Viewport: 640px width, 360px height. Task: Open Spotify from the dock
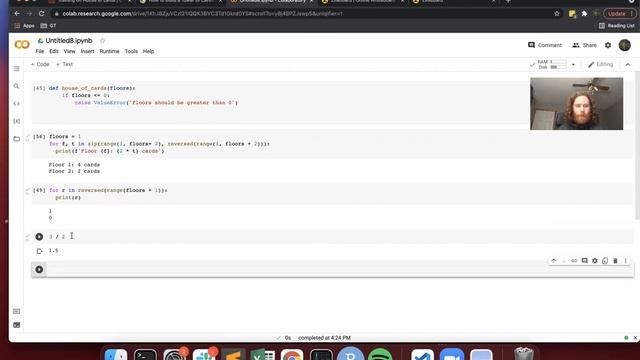pyautogui.click(x=380, y=355)
